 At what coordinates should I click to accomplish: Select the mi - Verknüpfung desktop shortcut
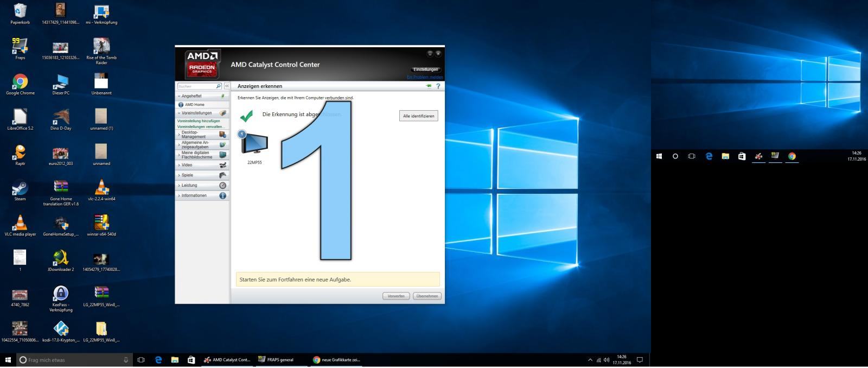pos(101,14)
